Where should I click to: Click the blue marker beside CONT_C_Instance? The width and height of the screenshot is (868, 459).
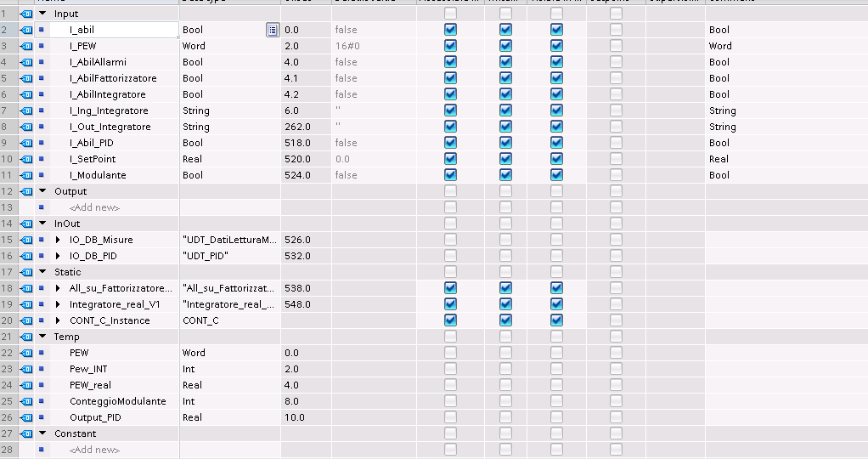click(42, 320)
